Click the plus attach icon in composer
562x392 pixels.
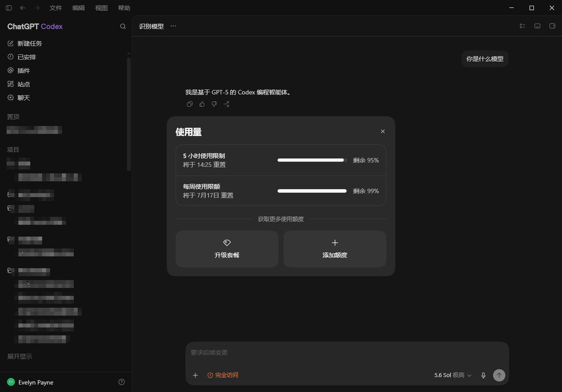tap(196, 375)
